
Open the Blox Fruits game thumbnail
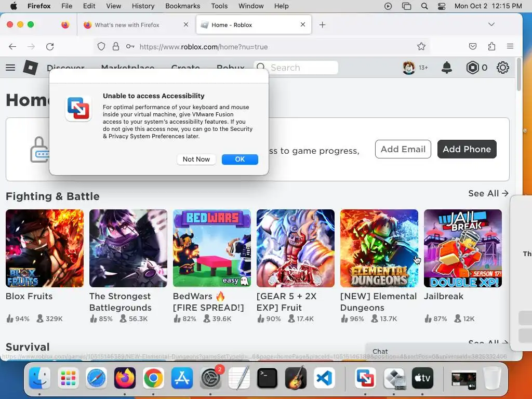tap(45, 248)
